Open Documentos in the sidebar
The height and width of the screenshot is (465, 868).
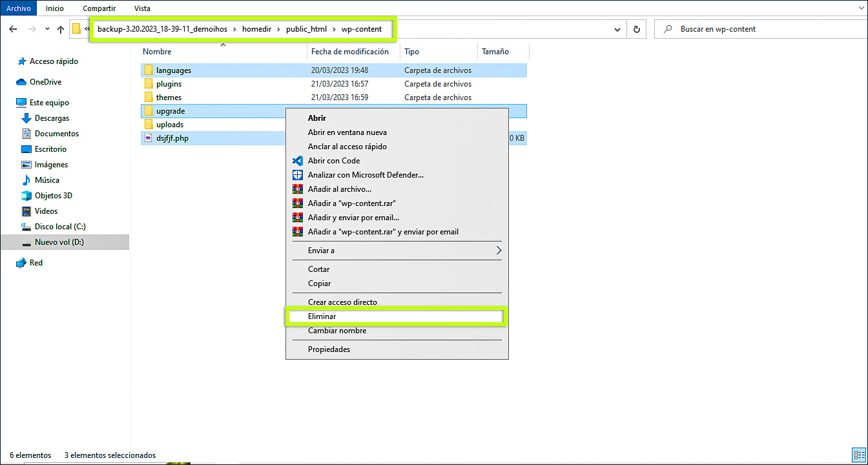point(57,134)
